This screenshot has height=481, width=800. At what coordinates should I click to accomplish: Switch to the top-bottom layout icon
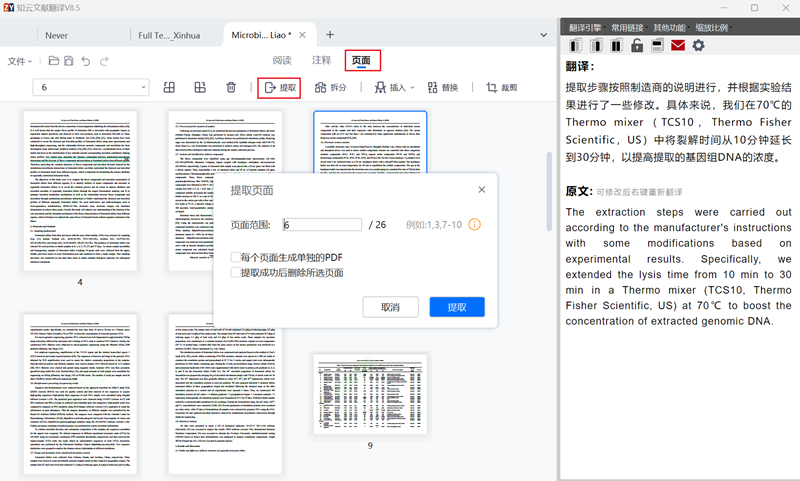click(x=657, y=46)
